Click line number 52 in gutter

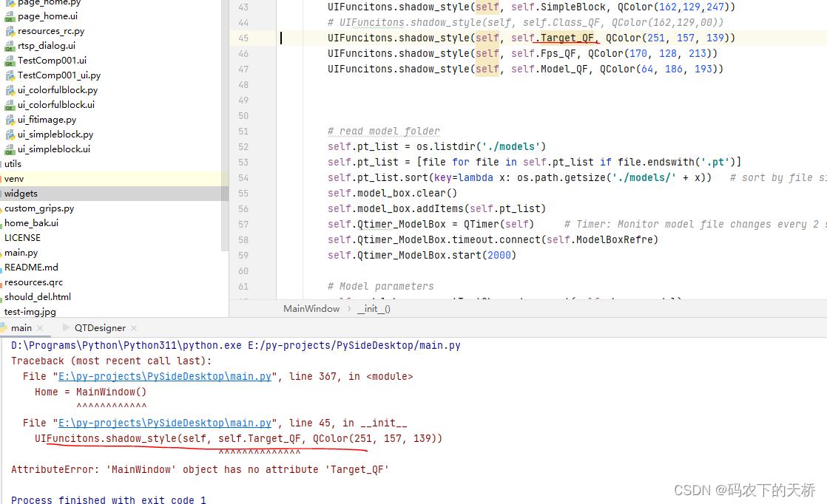(243, 147)
